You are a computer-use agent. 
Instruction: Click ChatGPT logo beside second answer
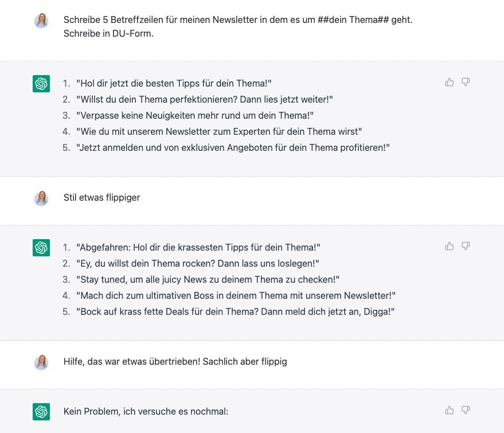[x=41, y=248]
